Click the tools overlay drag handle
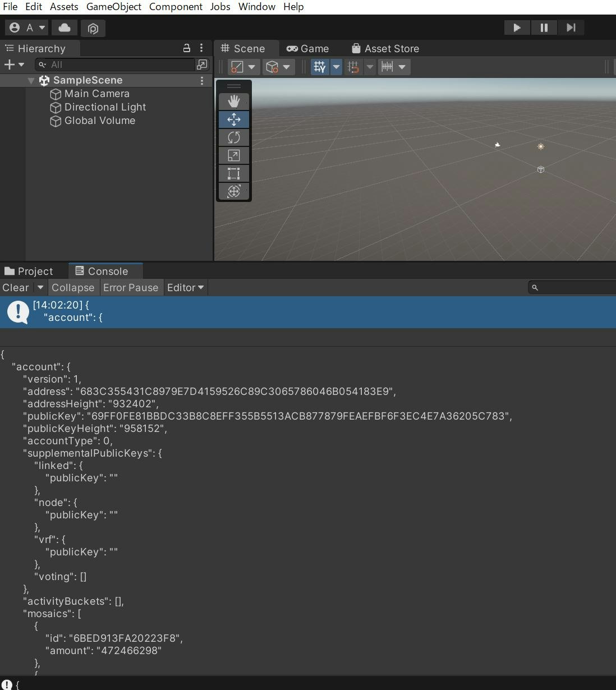 234,86
